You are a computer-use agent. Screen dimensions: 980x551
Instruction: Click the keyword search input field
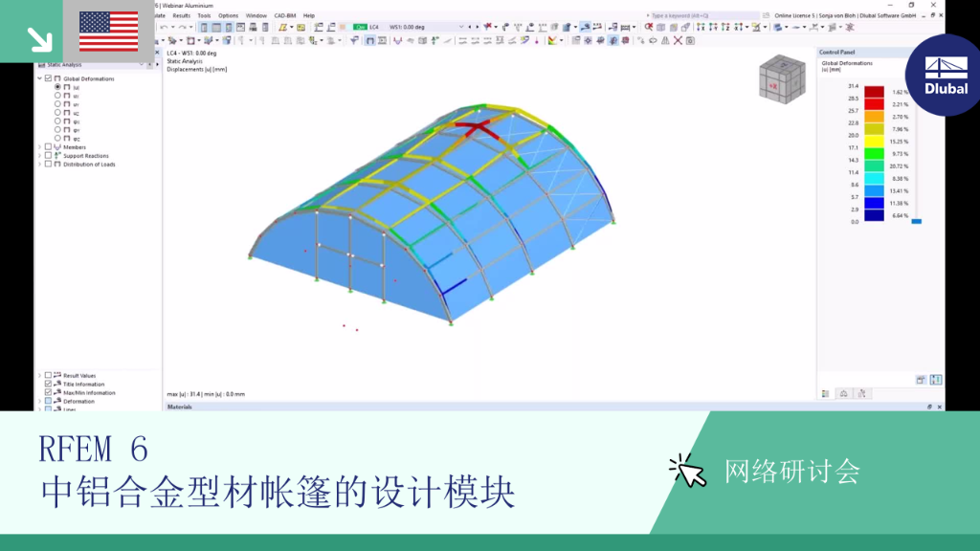[703, 15]
